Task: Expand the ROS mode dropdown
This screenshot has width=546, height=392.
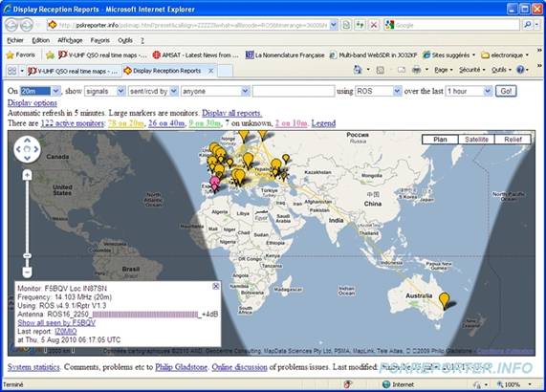Action: [x=397, y=91]
